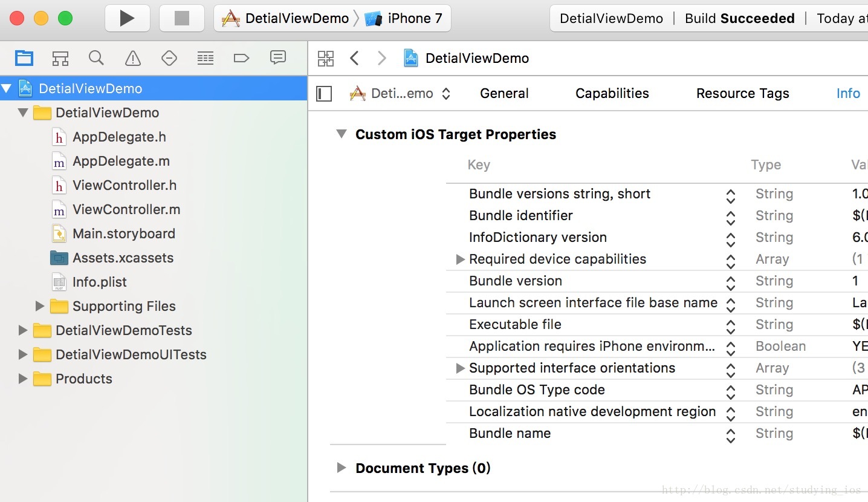This screenshot has height=502, width=868.
Task: Expand the Supporting Files group
Action: tap(40, 306)
